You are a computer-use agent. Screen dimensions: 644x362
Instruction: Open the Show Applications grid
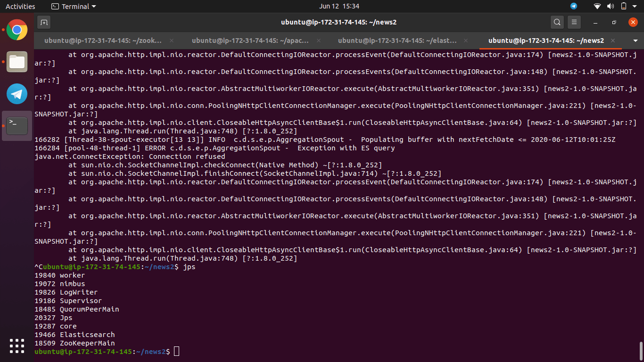17,346
